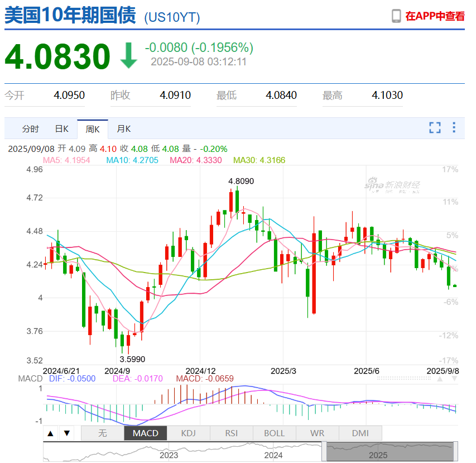Screen dimensions: 476x463
Task: Select 无 to disable the indicator
Action: pyautogui.click(x=102, y=433)
